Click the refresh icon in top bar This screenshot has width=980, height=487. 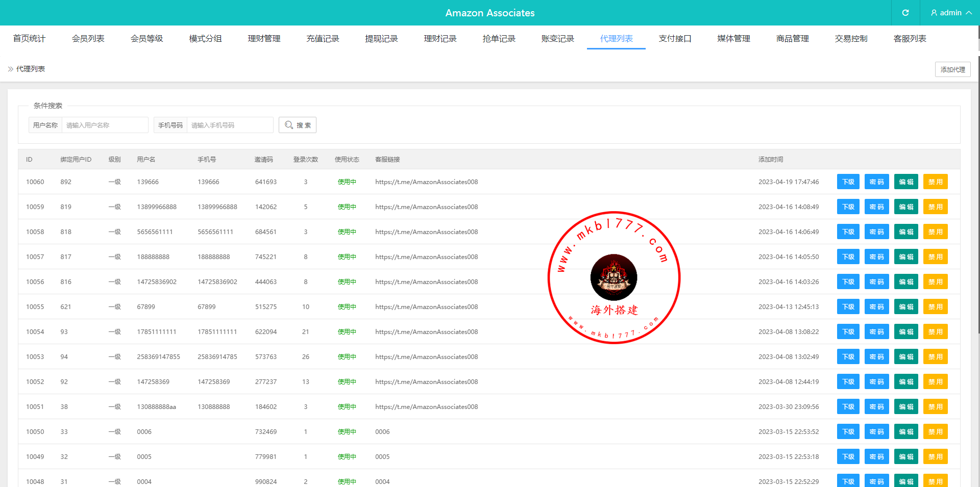(x=905, y=13)
